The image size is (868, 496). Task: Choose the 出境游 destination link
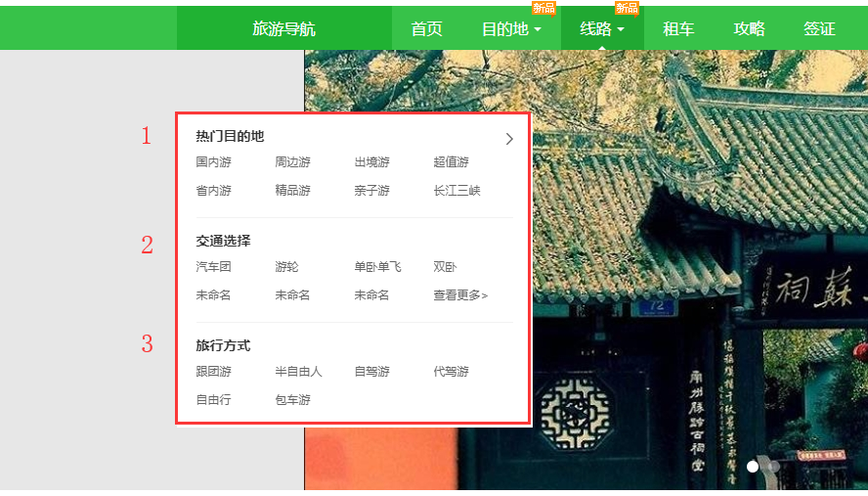[371, 162]
